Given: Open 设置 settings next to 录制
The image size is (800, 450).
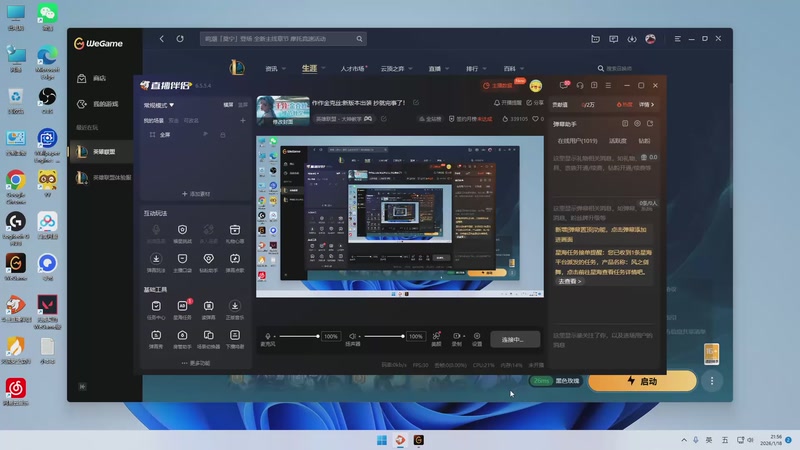Looking at the screenshot, I should pos(477,339).
